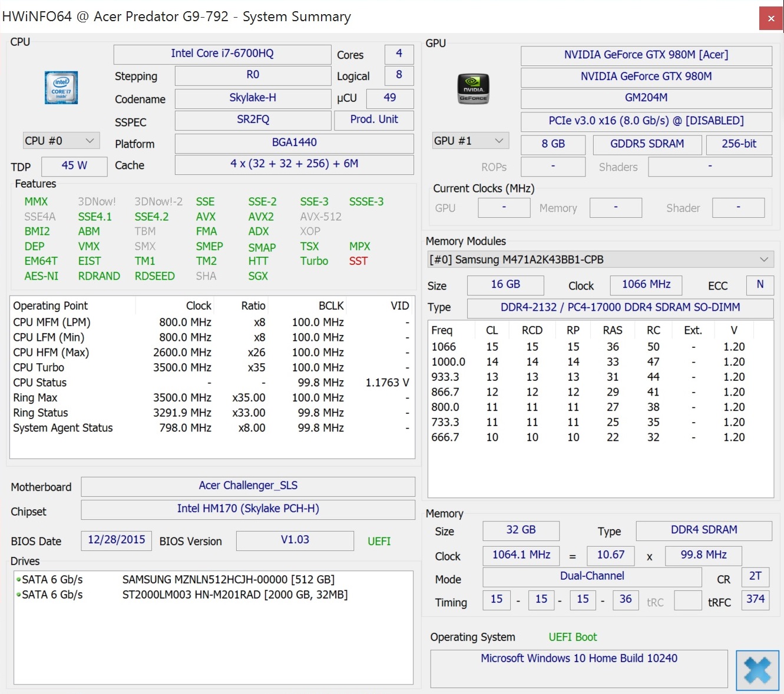
Task: Click the 32 GB total memory size field
Action: click(x=521, y=530)
